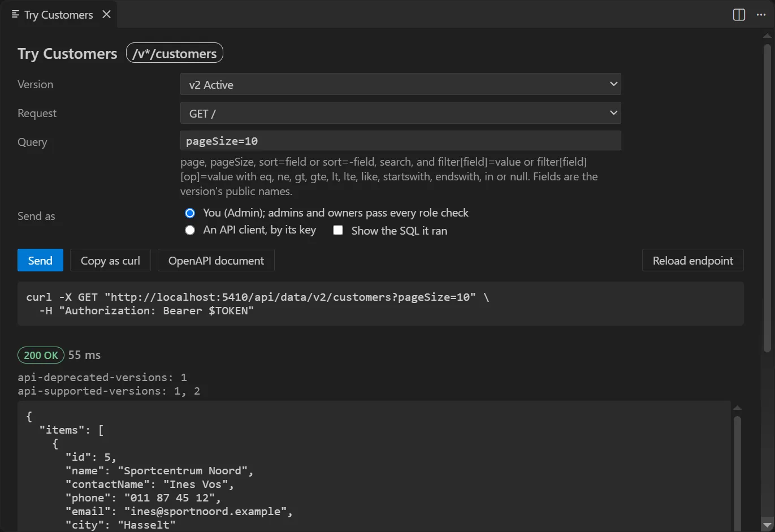The image size is (775, 532).
Task: Click the Try Customers page heading
Action: [x=67, y=54]
